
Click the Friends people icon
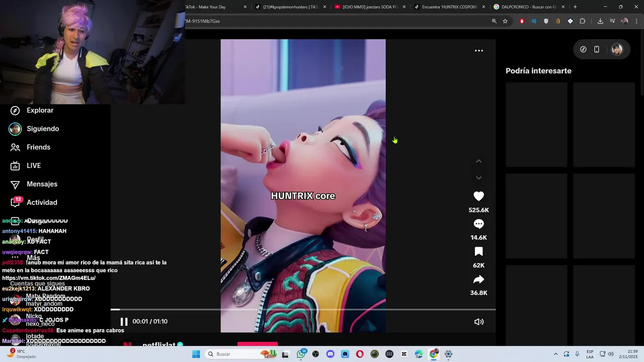click(15, 147)
